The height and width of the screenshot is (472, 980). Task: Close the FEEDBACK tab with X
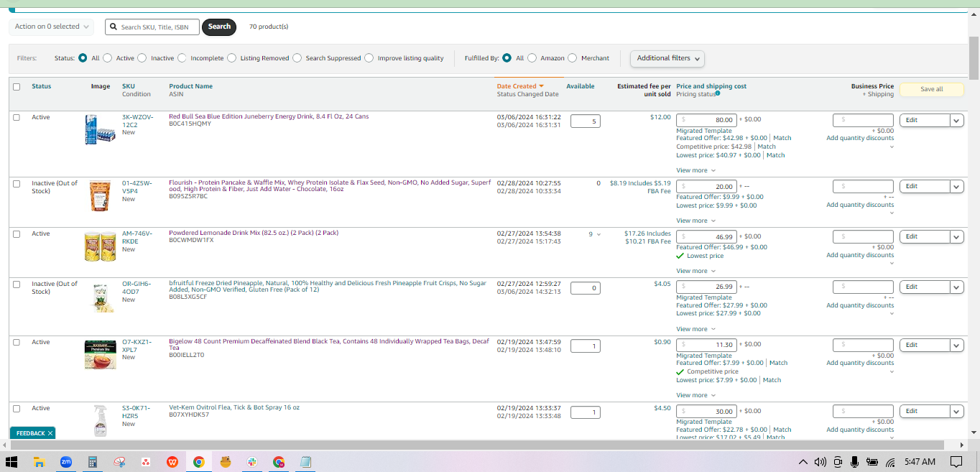(50, 433)
